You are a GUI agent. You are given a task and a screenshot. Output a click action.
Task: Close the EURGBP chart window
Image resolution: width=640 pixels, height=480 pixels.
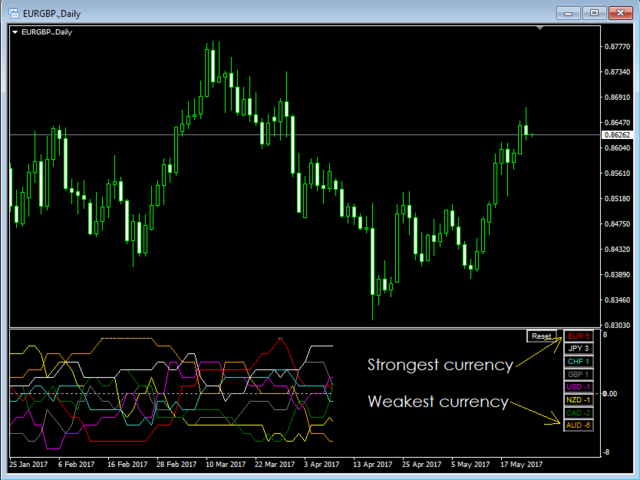point(620,13)
